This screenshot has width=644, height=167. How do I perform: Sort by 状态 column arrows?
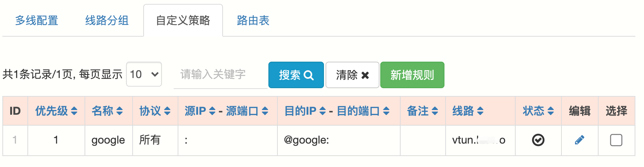pos(550,111)
